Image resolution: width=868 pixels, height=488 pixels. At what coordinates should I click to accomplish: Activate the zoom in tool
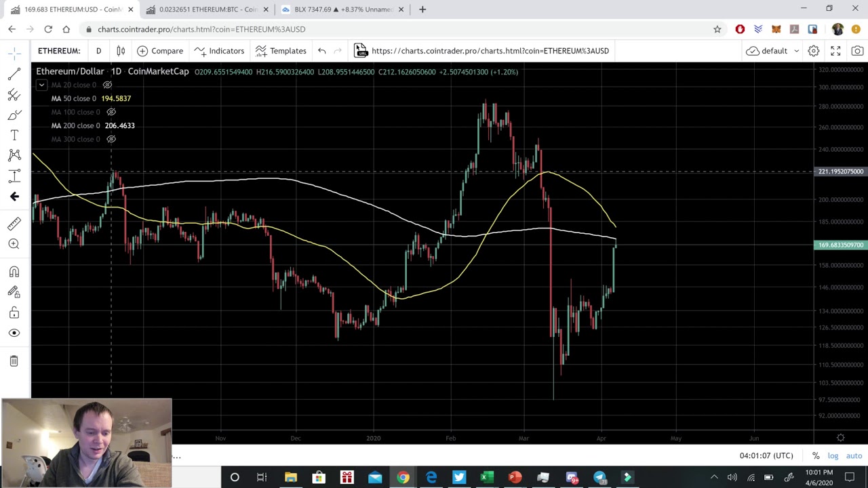point(14,244)
